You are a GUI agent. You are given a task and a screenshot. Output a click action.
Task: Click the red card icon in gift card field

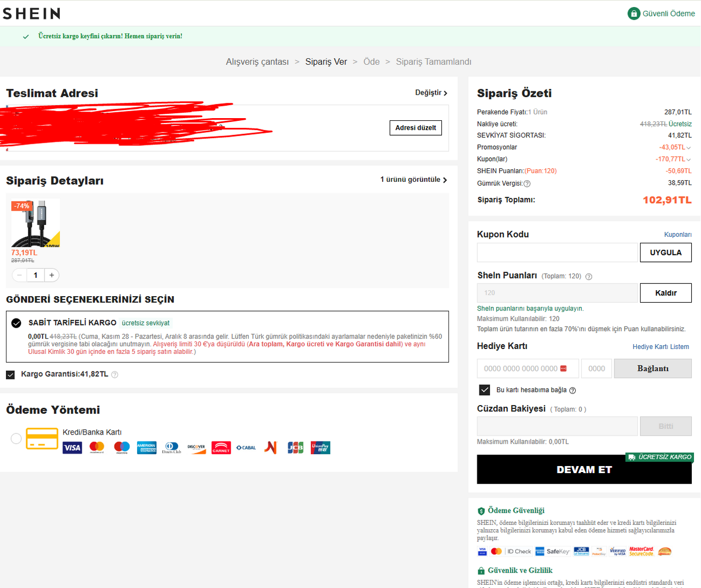click(563, 369)
